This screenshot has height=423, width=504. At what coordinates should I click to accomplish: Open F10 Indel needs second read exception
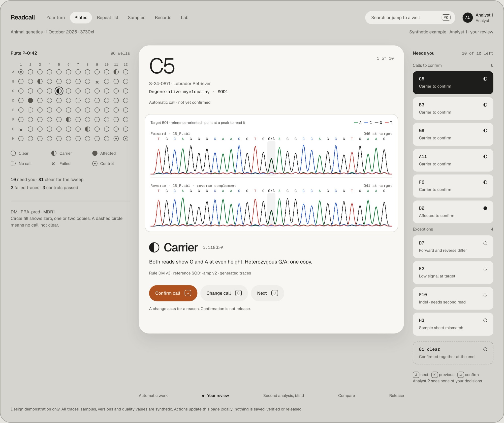click(x=453, y=298)
